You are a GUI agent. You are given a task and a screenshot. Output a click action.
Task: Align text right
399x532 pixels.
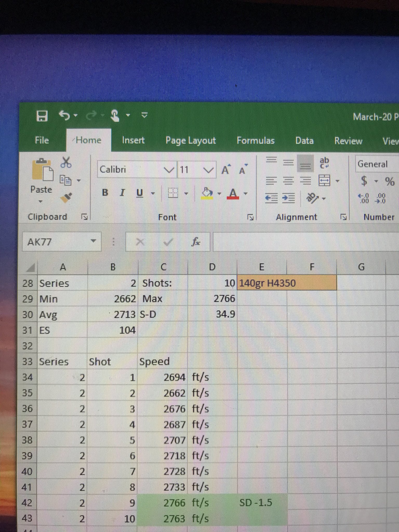pyautogui.click(x=305, y=180)
